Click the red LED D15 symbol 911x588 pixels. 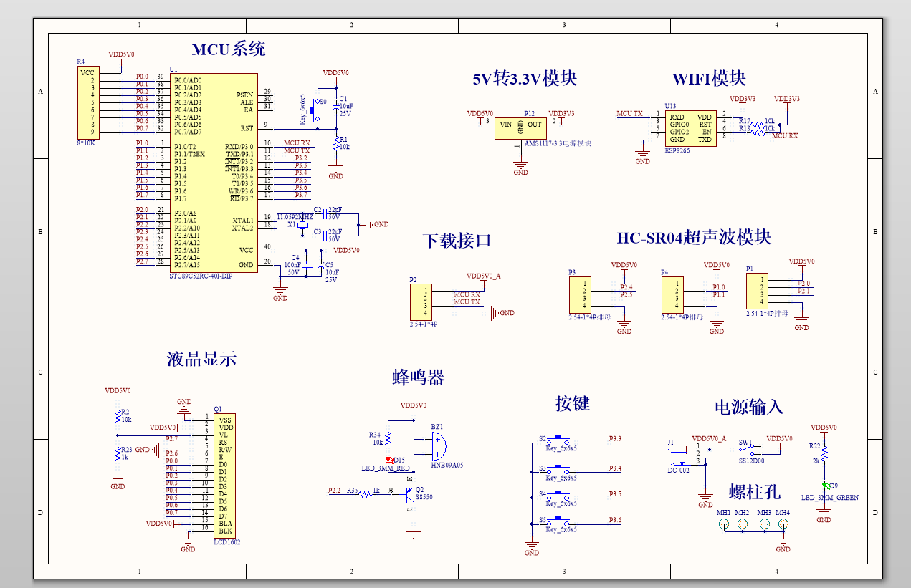click(x=390, y=460)
